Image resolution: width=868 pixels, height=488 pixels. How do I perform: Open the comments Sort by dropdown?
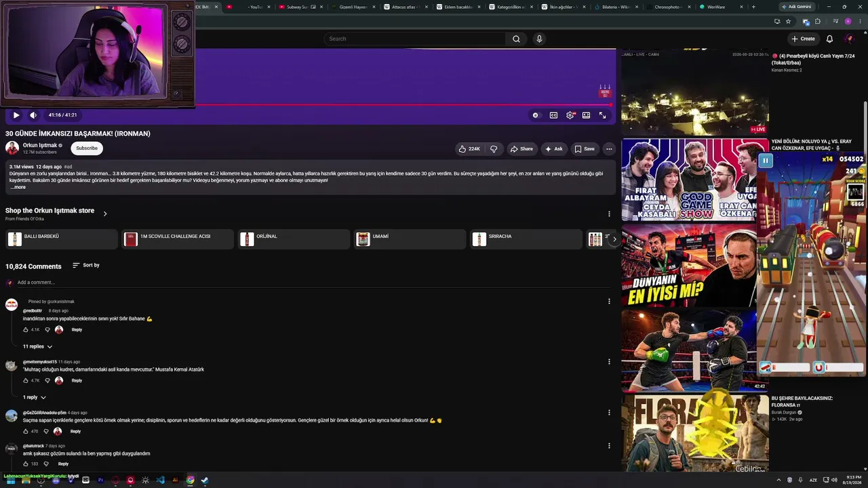[86, 265]
